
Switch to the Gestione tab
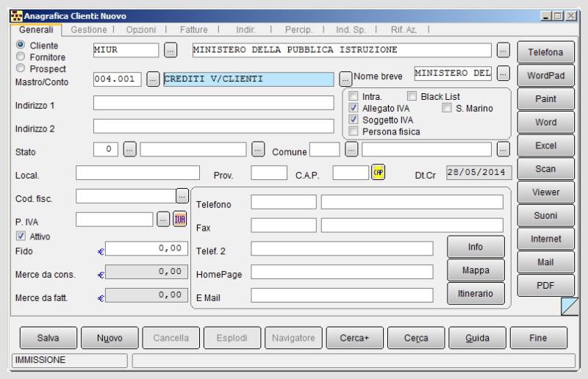[x=89, y=29]
